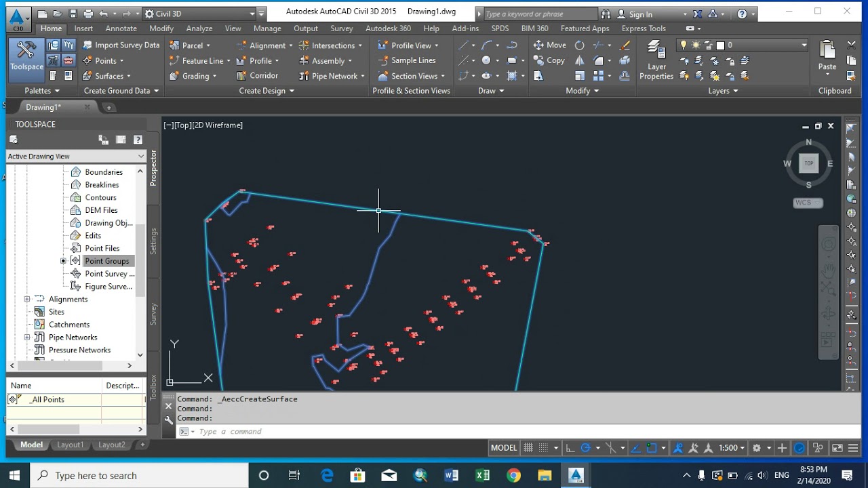Click the ViewCube TOP face
The height and width of the screenshot is (488, 868).
point(808,163)
